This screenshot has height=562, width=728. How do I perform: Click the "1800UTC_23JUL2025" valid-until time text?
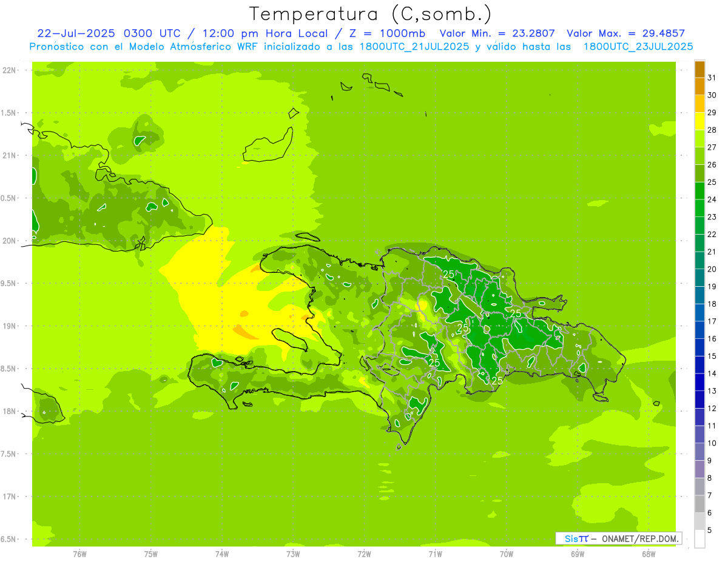tap(638, 47)
